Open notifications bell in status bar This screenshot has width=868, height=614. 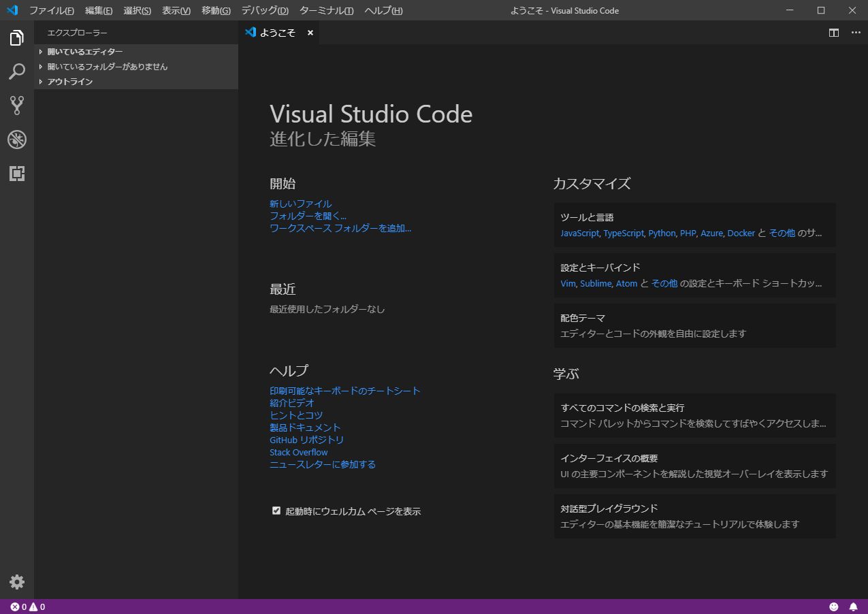[853, 607]
